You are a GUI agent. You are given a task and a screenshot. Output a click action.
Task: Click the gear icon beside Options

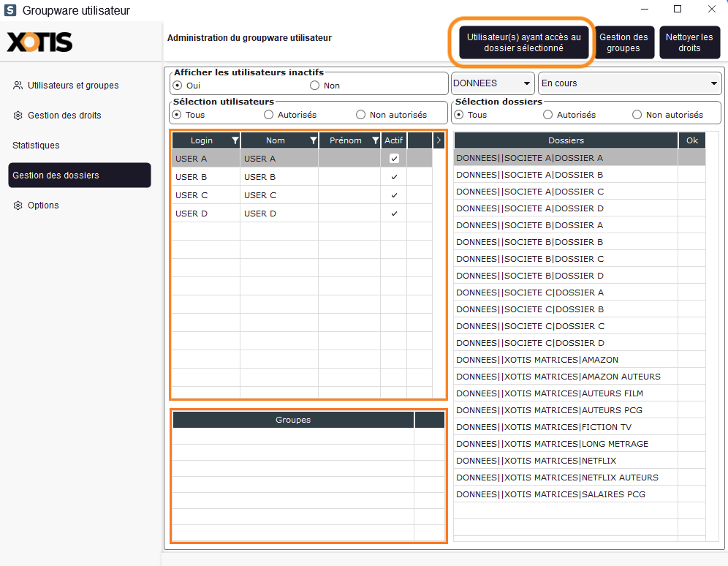(x=18, y=205)
